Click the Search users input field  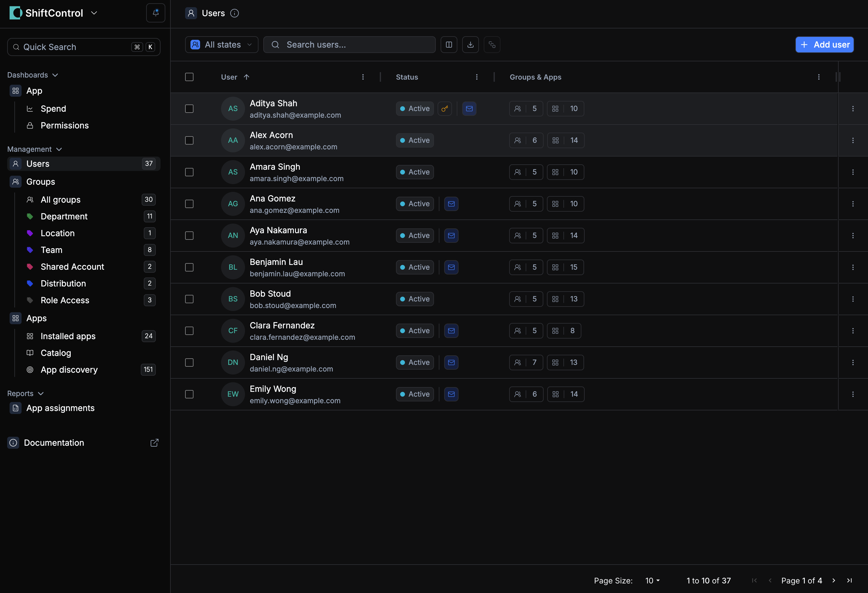[x=349, y=44]
